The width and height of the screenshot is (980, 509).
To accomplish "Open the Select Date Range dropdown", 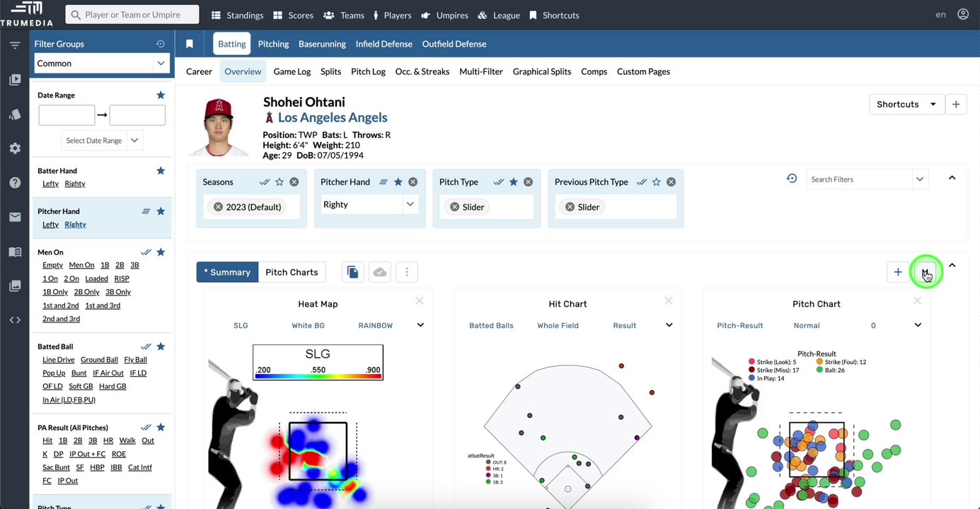I will [103, 140].
